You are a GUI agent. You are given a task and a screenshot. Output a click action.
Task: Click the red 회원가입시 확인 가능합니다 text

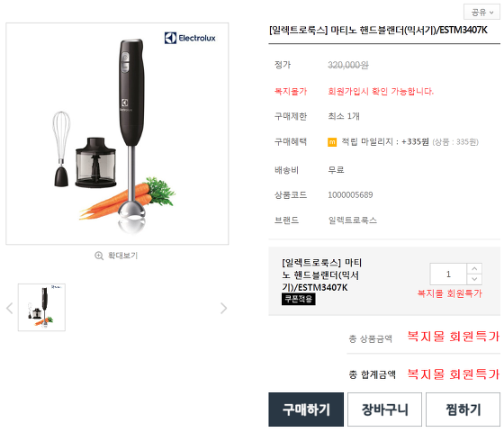click(381, 91)
